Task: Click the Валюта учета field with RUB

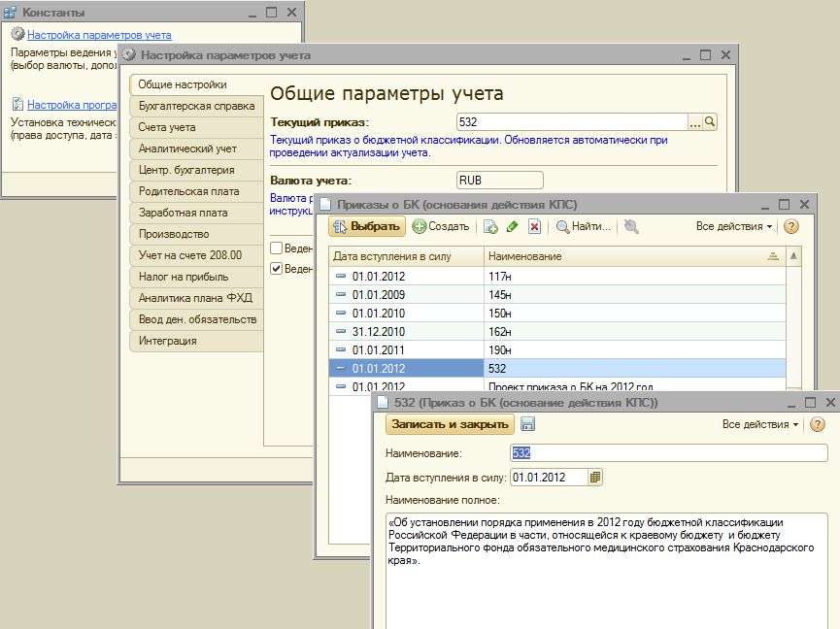Action: [x=500, y=181]
